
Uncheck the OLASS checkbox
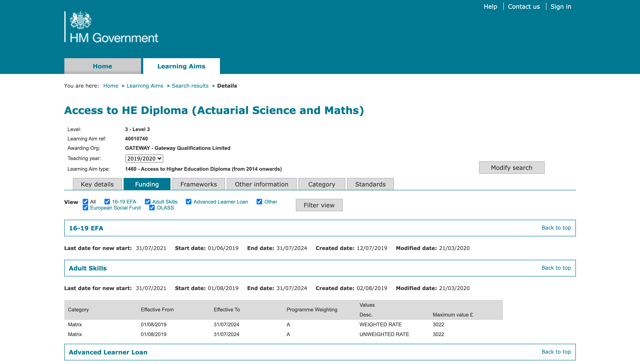click(x=152, y=208)
